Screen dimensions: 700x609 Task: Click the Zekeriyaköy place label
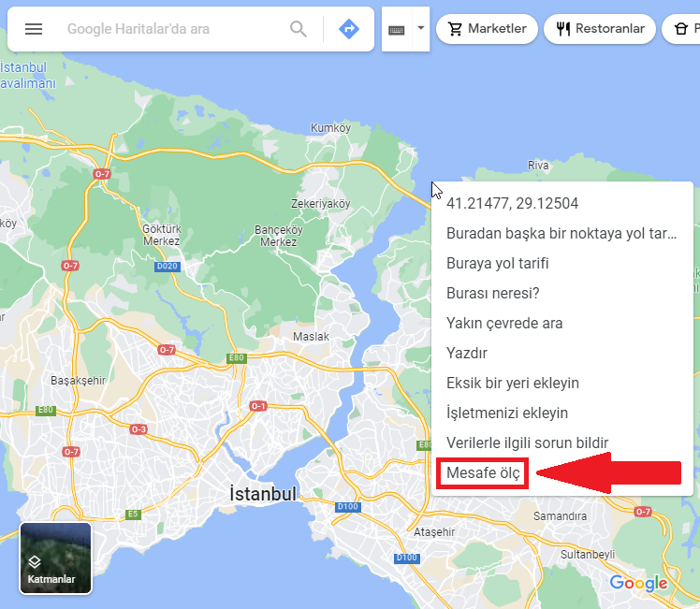click(x=321, y=204)
